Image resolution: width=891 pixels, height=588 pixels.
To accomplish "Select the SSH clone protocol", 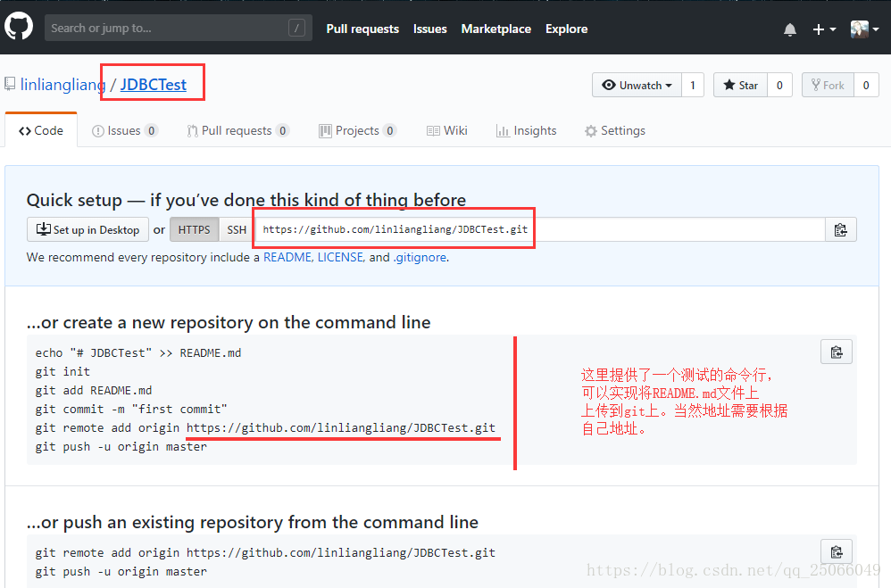I will (x=237, y=229).
